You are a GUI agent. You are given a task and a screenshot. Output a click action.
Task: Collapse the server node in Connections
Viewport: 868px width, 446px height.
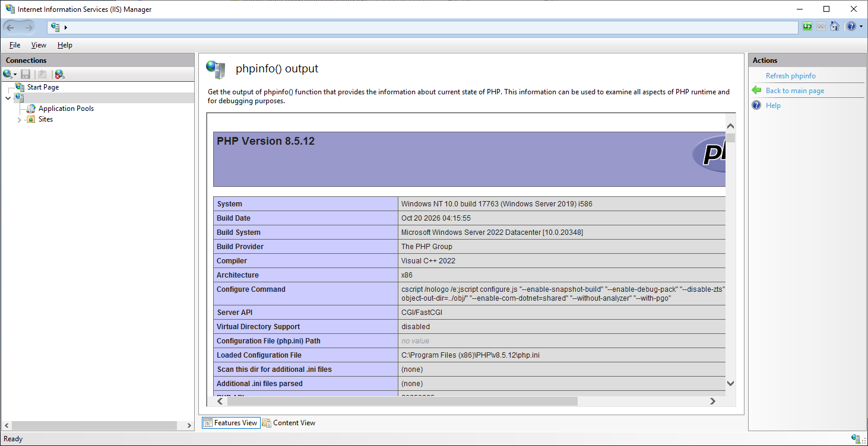pyautogui.click(x=8, y=98)
